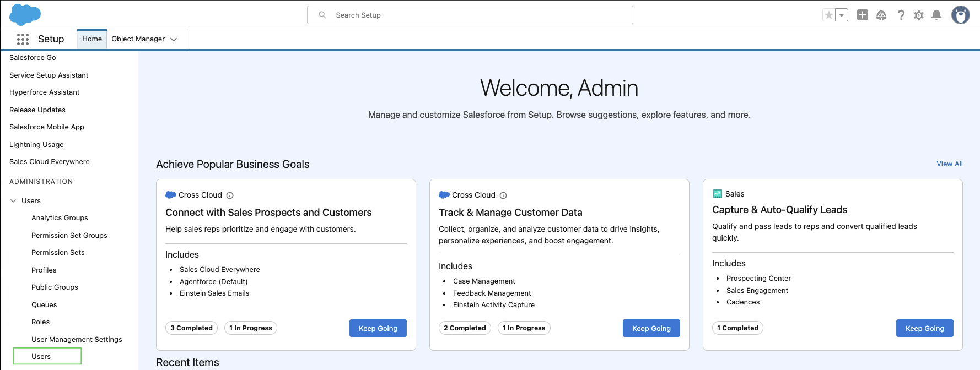980x370 pixels.
Task: Open Sales Cloud Everywhere in sidebar
Action: (x=50, y=162)
